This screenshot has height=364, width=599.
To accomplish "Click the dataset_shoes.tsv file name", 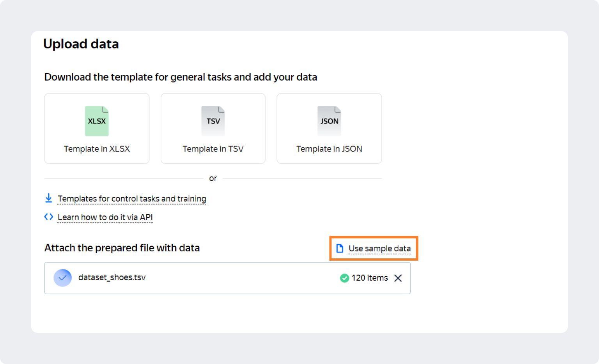I will [112, 277].
